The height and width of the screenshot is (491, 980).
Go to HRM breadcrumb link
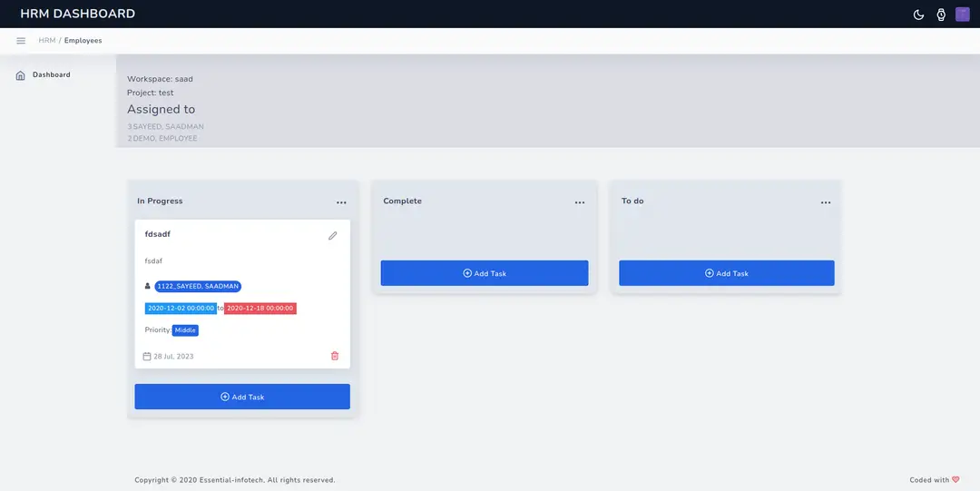pos(47,41)
